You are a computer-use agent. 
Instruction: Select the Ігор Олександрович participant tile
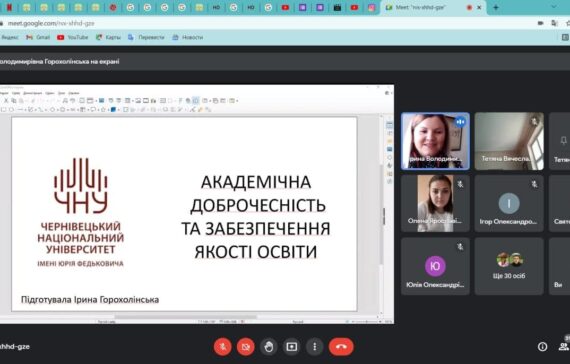[x=509, y=204]
